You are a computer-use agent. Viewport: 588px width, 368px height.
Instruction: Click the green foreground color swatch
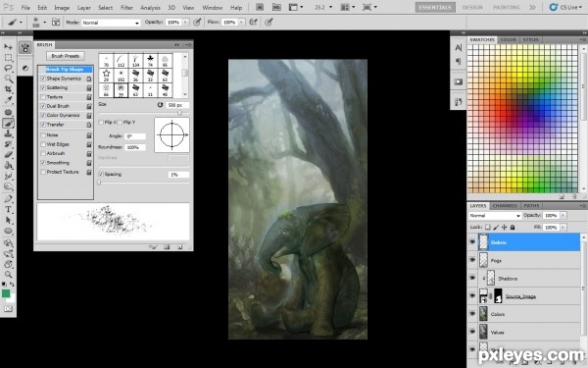[x=6, y=293]
